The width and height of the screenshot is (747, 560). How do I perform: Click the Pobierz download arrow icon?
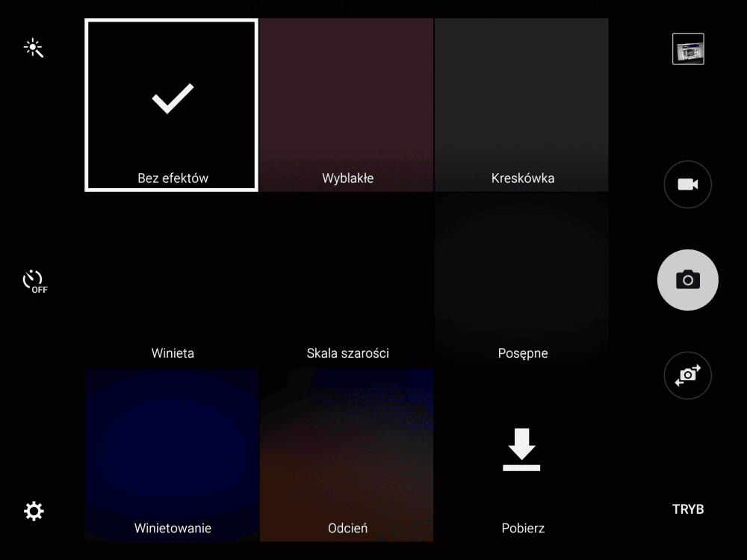[x=521, y=449]
